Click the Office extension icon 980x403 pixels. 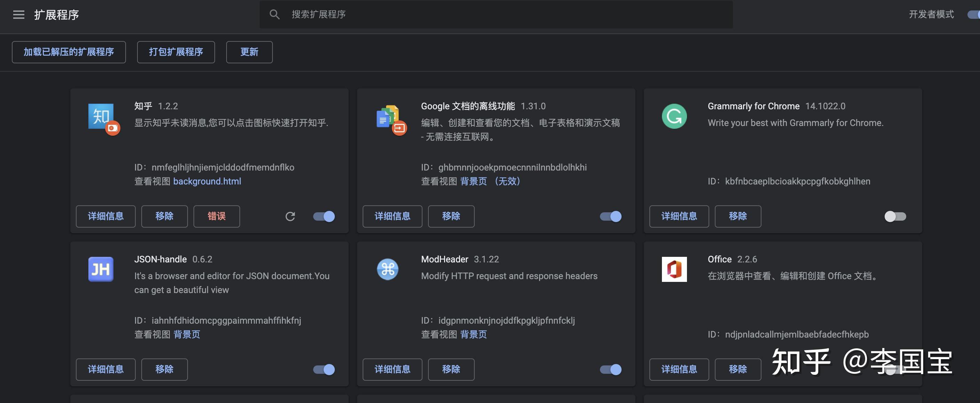674,269
